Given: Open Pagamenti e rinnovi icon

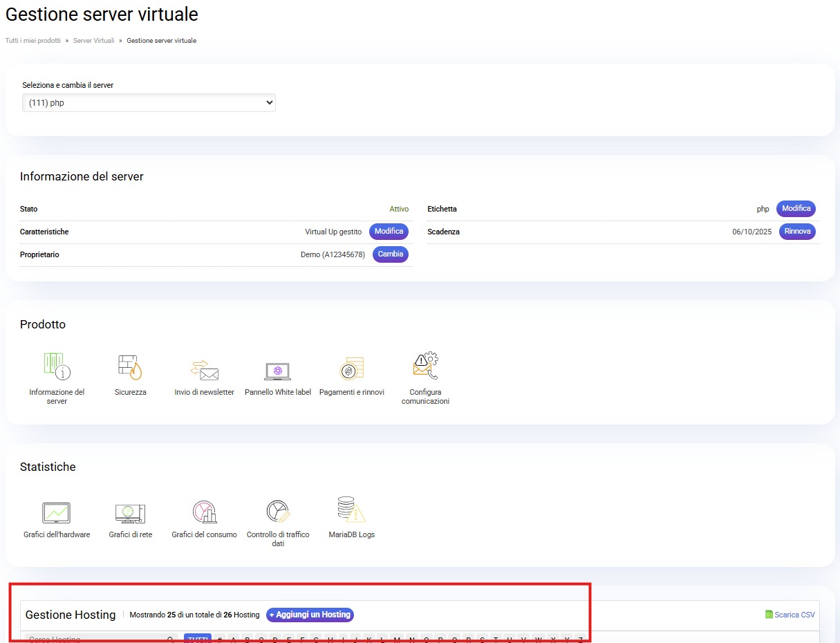Looking at the screenshot, I should [351, 368].
